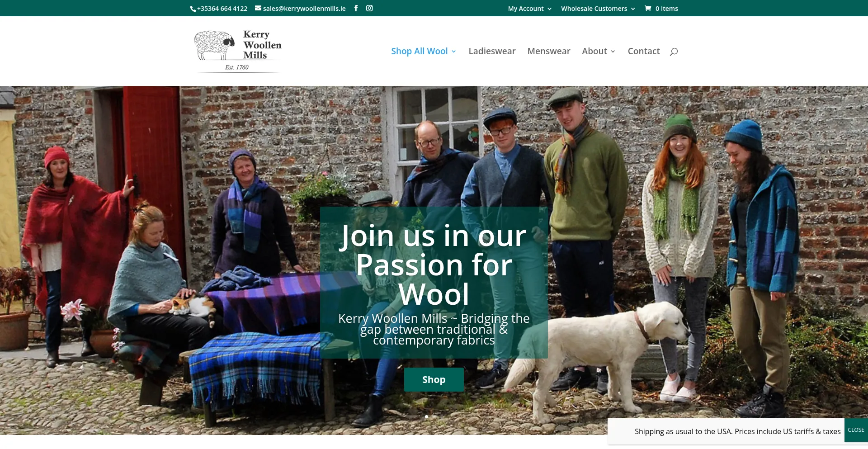Expand the My Account dropdown
Image resolution: width=868 pixels, height=449 pixels.
(x=529, y=9)
